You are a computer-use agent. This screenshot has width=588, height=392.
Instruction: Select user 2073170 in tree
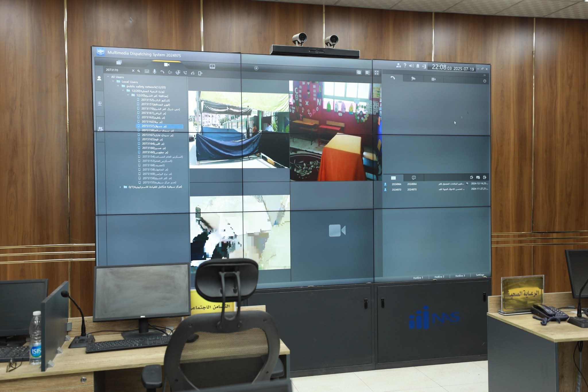[x=158, y=109]
